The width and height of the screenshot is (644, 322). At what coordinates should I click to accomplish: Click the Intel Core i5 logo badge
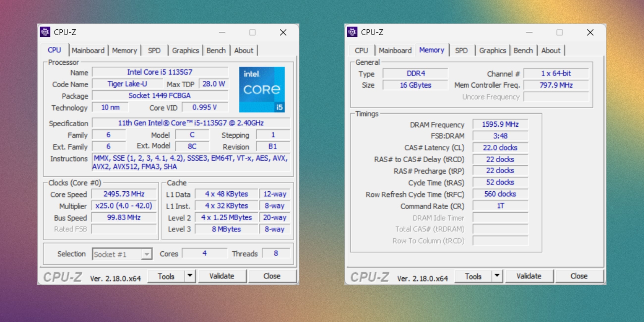pos(262,89)
